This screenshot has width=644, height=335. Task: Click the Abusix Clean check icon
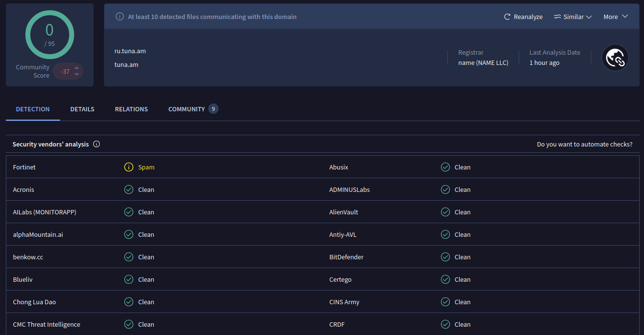[x=445, y=167]
